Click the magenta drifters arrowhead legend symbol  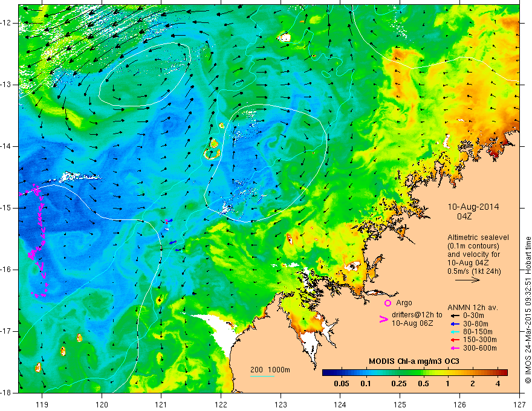pyautogui.click(x=383, y=319)
